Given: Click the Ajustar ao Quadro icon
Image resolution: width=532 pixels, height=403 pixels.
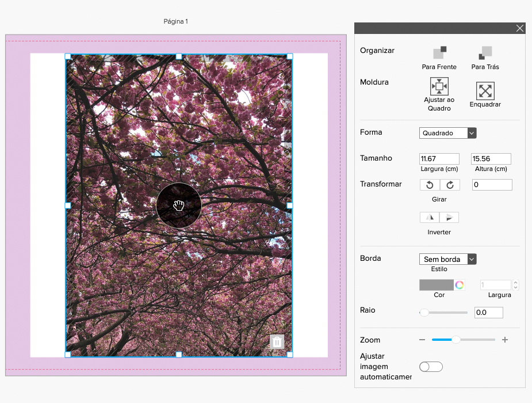Looking at the screenshot, I should tap(439, 86).
